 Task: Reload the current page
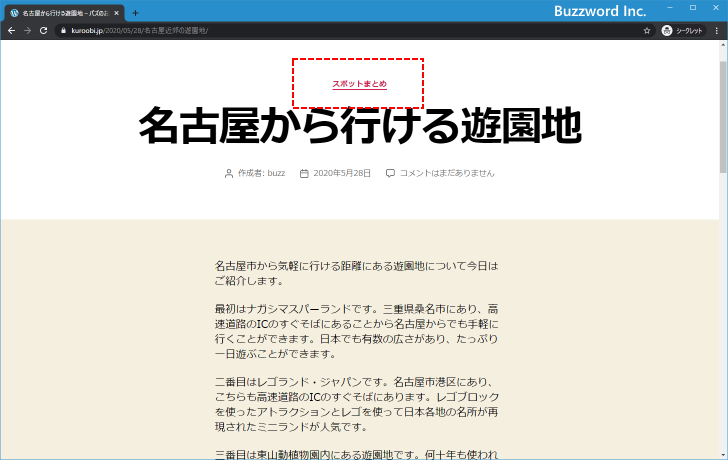pos(43,31)
